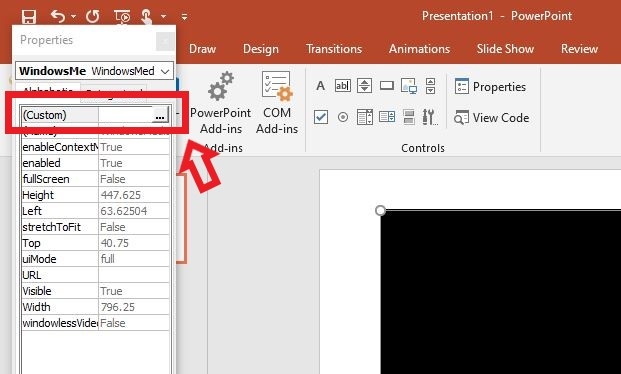Click the enabled property True value

[x=134, y=163]
